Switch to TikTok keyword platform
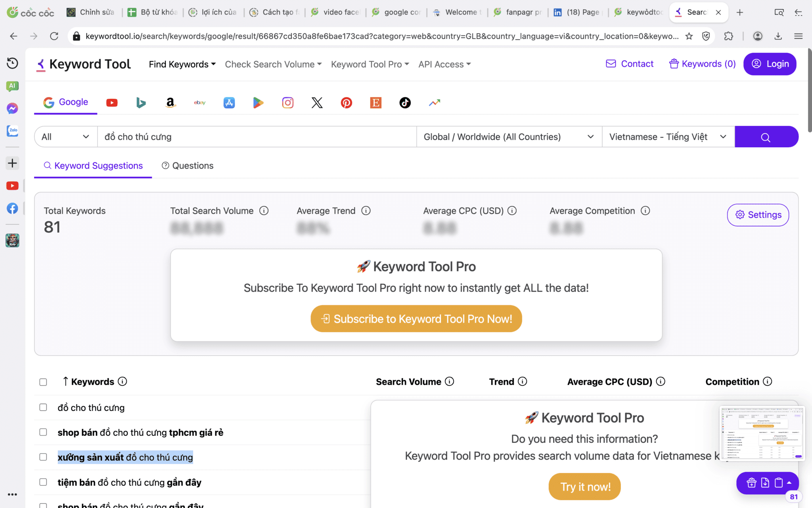 [x=405, y=103]
